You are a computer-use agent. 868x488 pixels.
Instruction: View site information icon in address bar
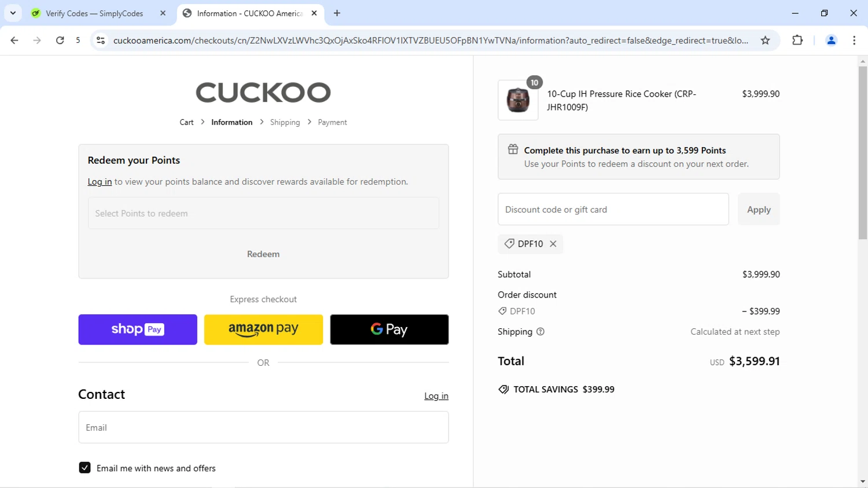click(101, 41)
